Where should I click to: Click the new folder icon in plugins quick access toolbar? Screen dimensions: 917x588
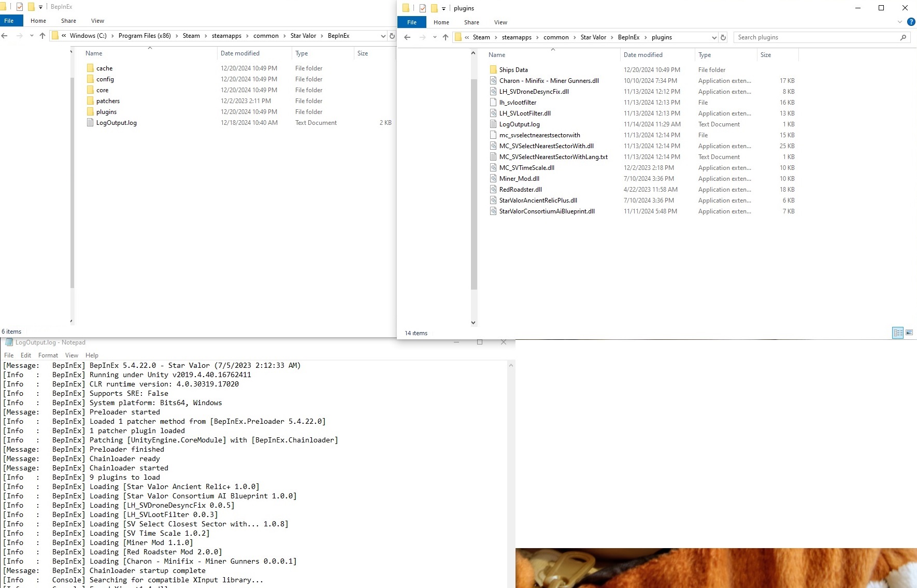tap(434, 8)
